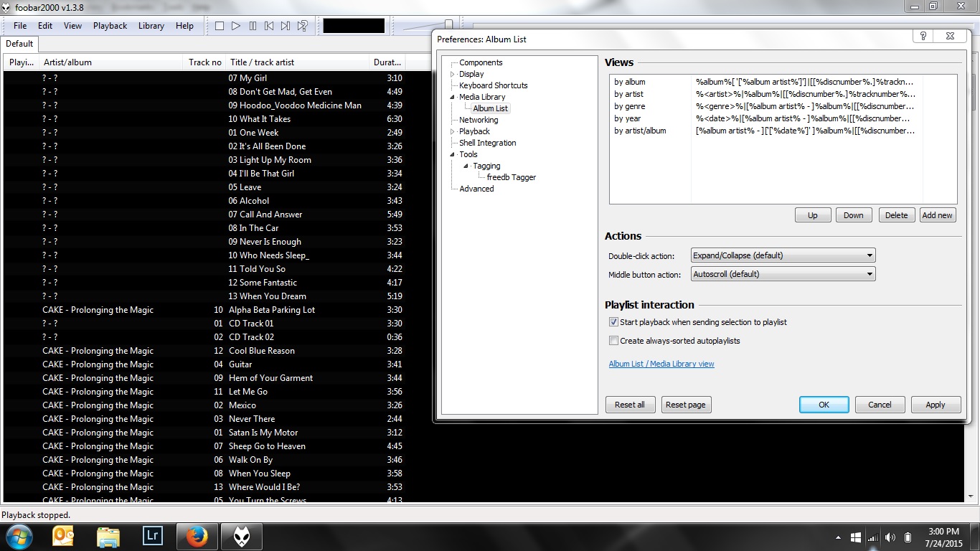Screen dimensions: 980x551
Task: Click the Track no column header
Action: 205,62
